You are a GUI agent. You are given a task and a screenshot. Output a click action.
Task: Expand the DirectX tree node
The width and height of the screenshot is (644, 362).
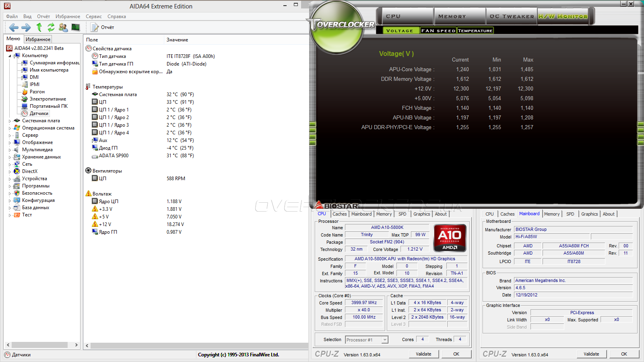point(10,171)
